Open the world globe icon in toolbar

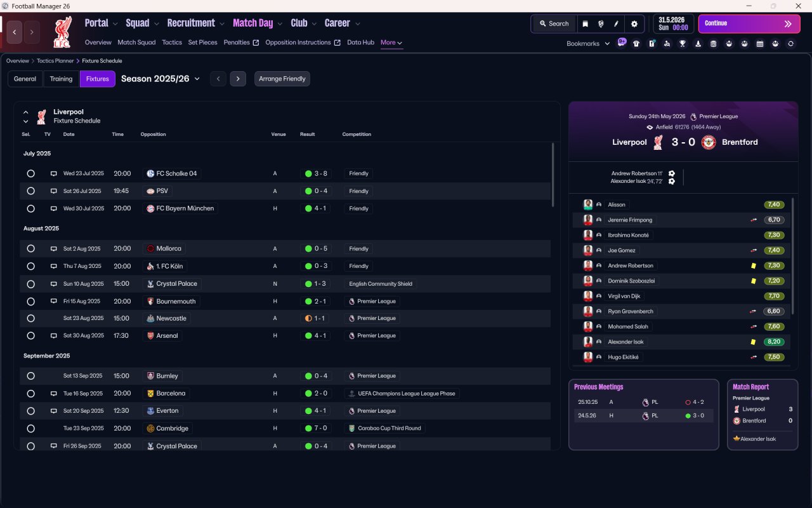click(601, 23)
